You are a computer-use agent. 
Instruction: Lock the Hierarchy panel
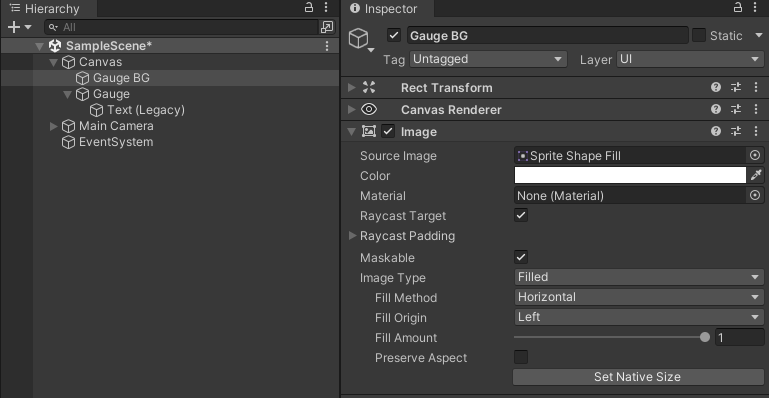click(308, 7)
